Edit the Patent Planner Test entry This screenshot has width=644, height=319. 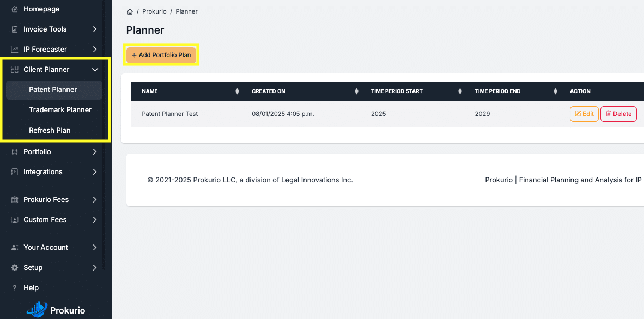click(x=584, y=114)
